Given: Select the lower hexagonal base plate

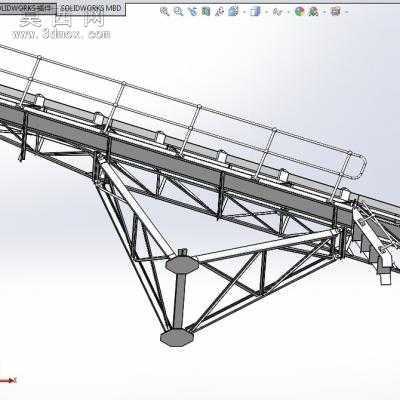Looking at the screenshot, I should tap(177, 338).
